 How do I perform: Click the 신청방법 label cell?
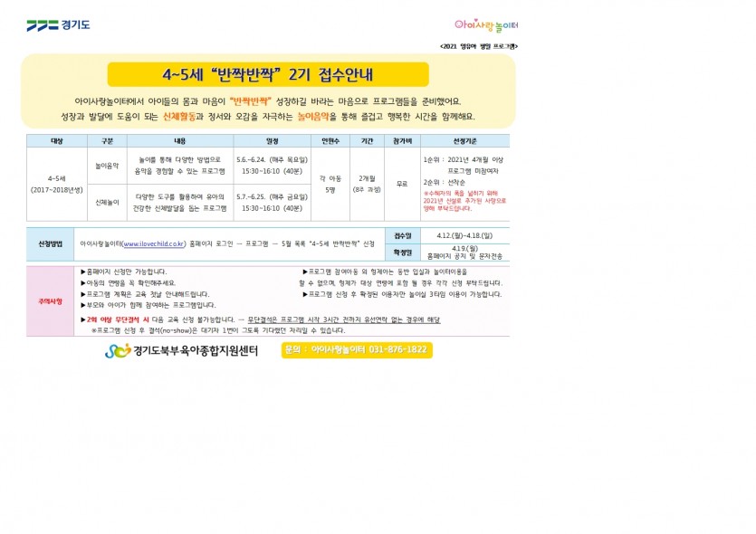point(50,244)
